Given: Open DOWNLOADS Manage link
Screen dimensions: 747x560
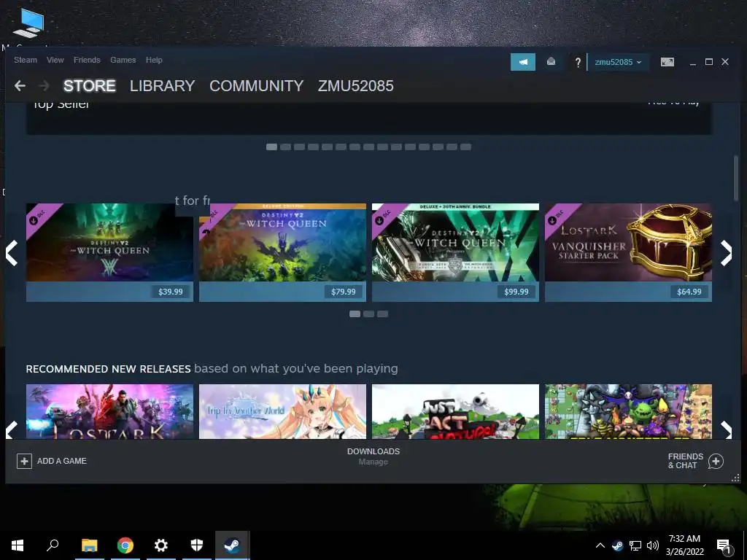Looking at the screenshot, I should click(373, 456).
